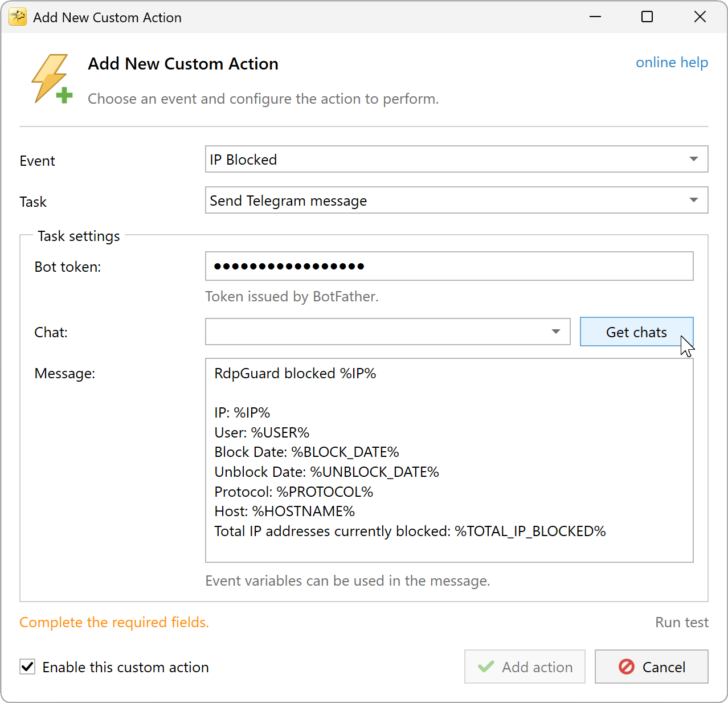Click the Cancel button
Image resolution: width=728 pixels, height=703 pixels.
pyautogui.click(x=651, y=667)
